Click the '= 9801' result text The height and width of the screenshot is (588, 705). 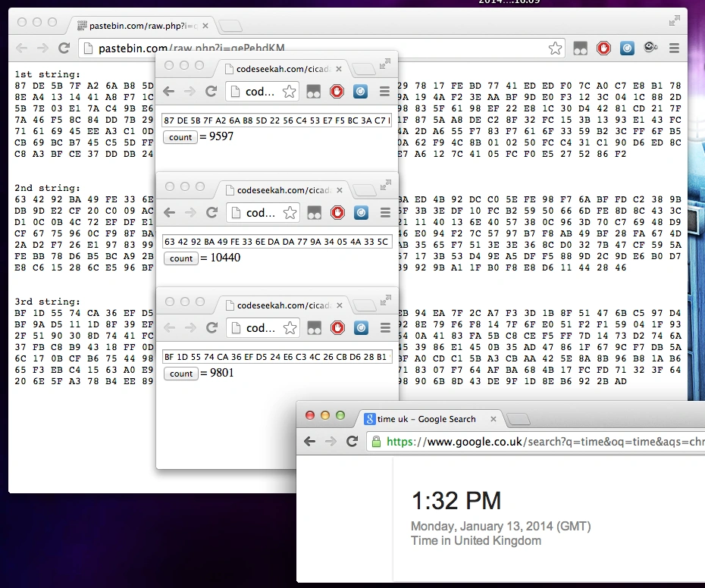click(217, 373)
